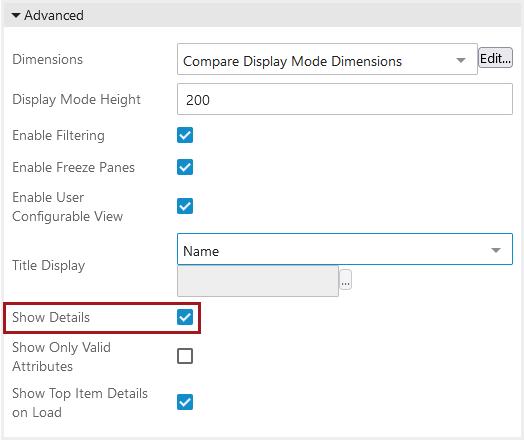Disable Enable User Configurable View checkbox
The image size is (524, 440).
[x=185, y=206]
